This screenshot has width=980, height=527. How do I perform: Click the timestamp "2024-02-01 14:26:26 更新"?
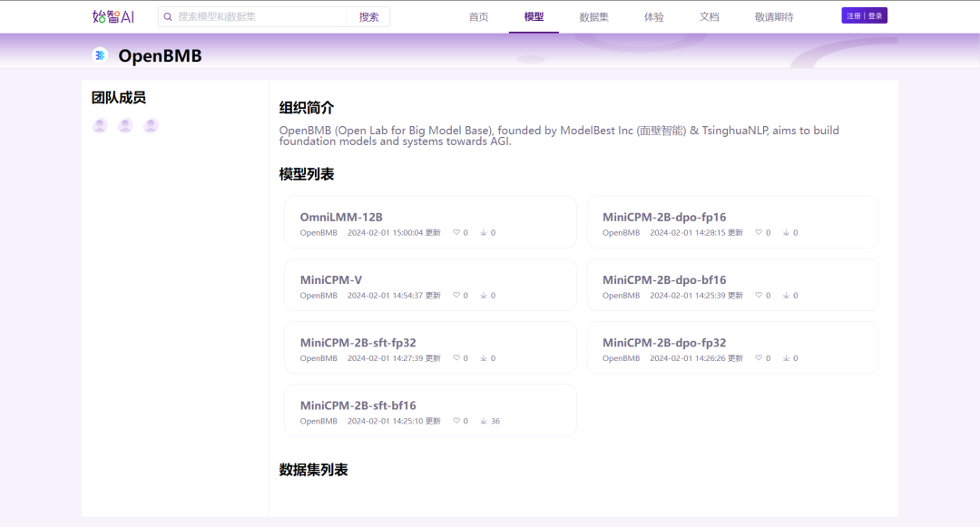(697, 357)
